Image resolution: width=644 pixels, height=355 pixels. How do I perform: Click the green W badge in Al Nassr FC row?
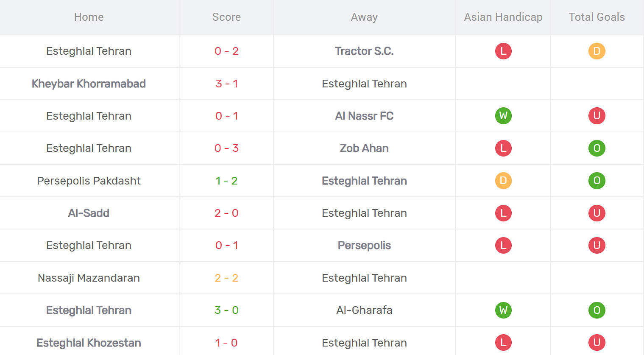click(503, 116)
